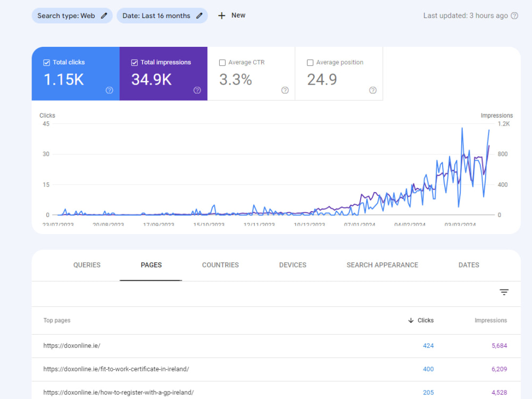Click the Last updated: 3 hours ago text
The height and width of the screenshot is (399, 532).
point(465,15)
